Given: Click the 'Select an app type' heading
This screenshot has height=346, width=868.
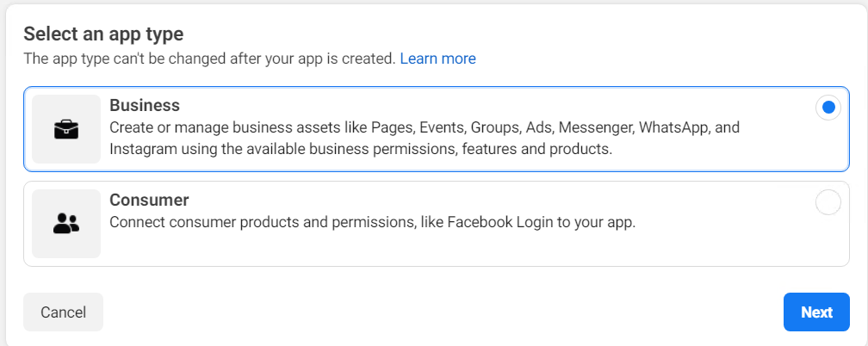Looking at the screenshot, I should pos(103,34).
